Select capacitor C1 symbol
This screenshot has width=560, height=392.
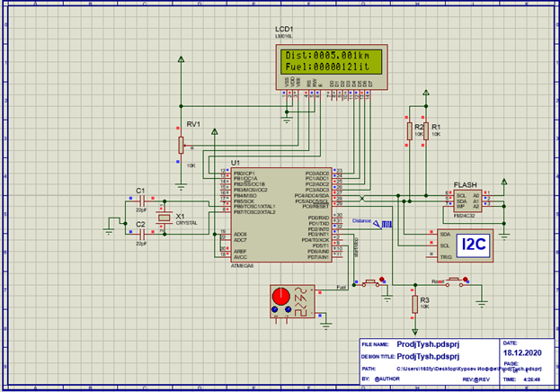tap(142, 201)
